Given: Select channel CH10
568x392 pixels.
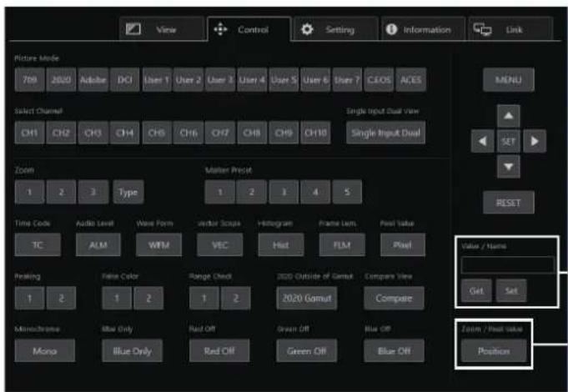Looking at the screenshot, I should coord(315,133).
